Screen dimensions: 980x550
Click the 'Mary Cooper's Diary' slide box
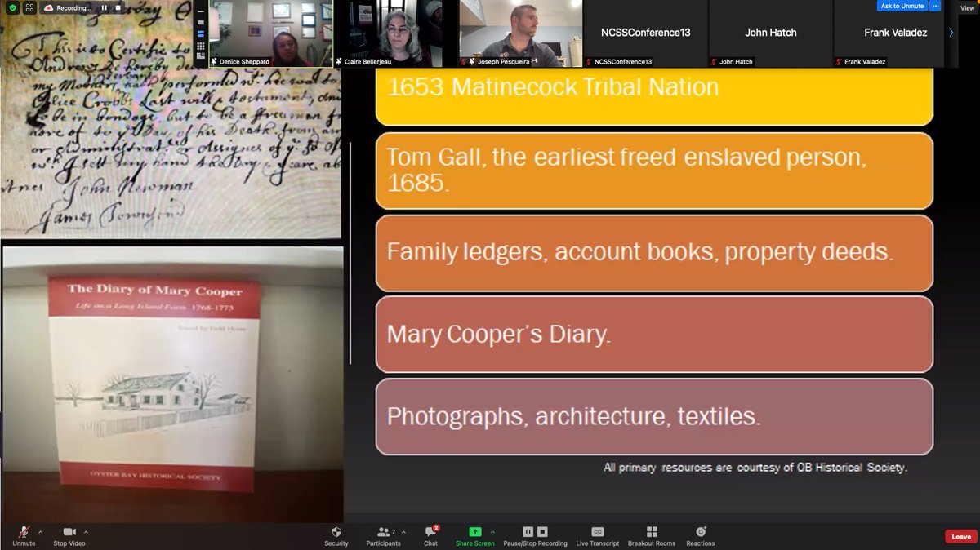tap(654, 335)
